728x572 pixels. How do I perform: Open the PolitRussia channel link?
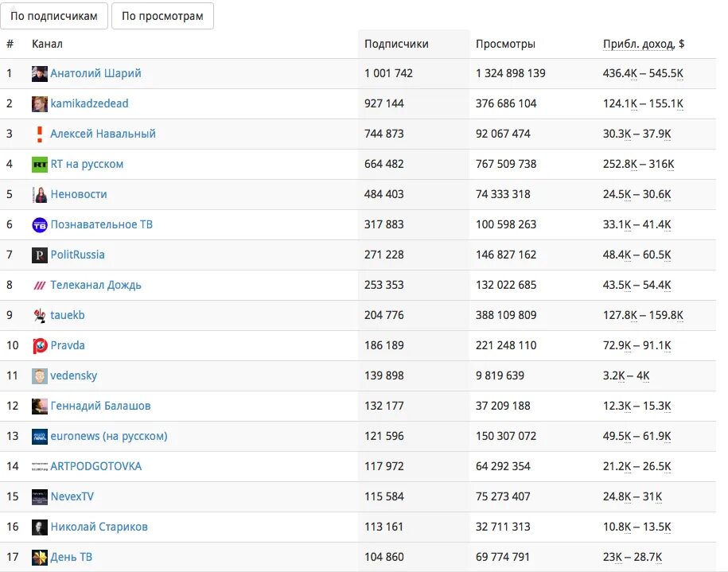click(77, 255)
